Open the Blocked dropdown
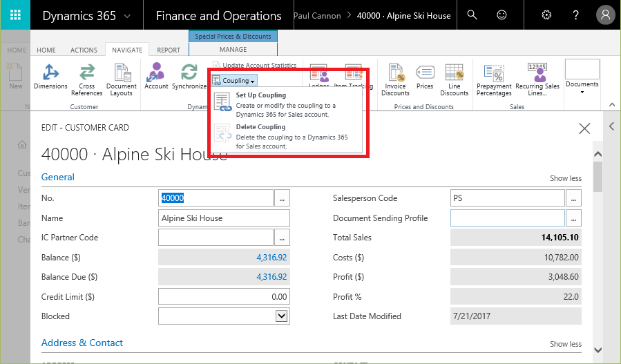 point(281,316)
